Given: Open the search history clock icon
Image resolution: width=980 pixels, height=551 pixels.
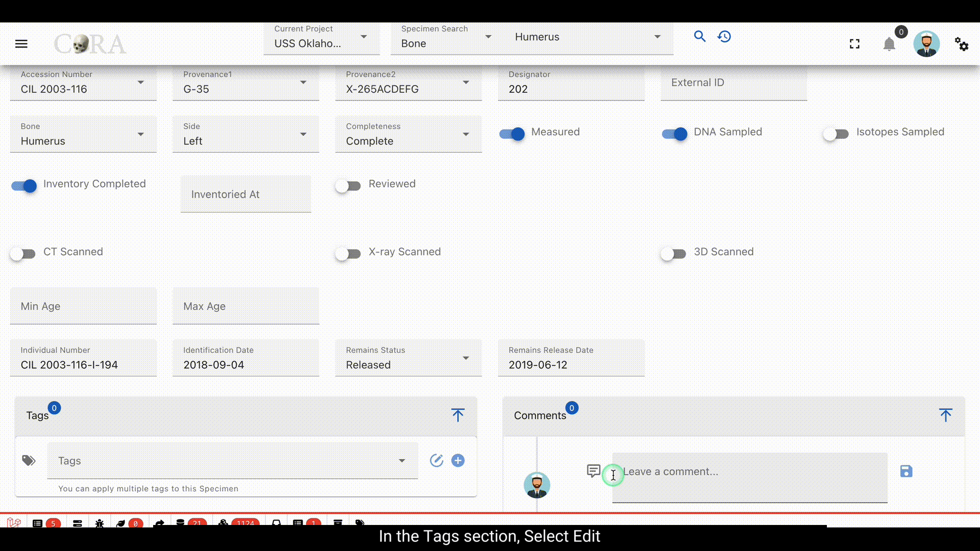Looking at the screenshot, I should (x=724, y=36).
